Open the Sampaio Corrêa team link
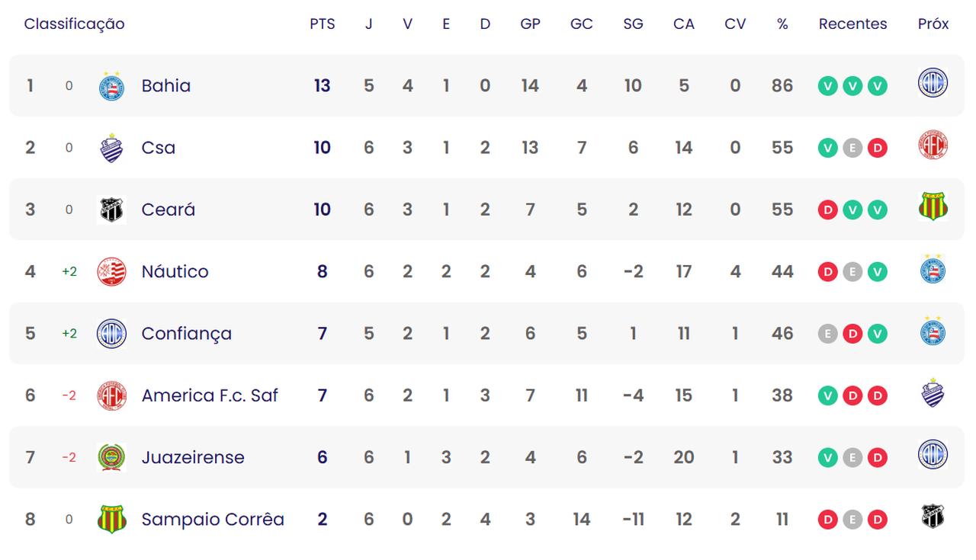This screenshot has height=560, width=976. (x=213, y=520)
